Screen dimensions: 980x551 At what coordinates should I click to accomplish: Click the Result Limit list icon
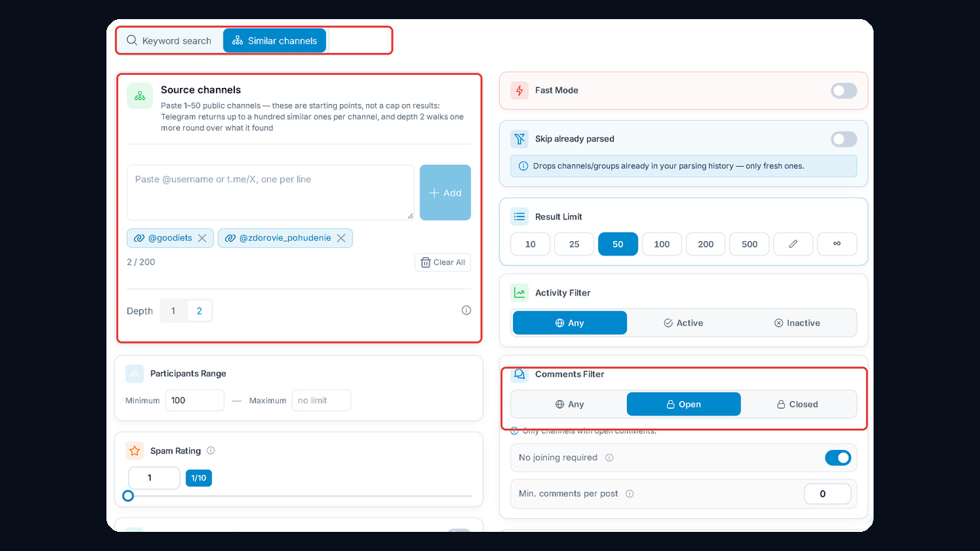520,217
